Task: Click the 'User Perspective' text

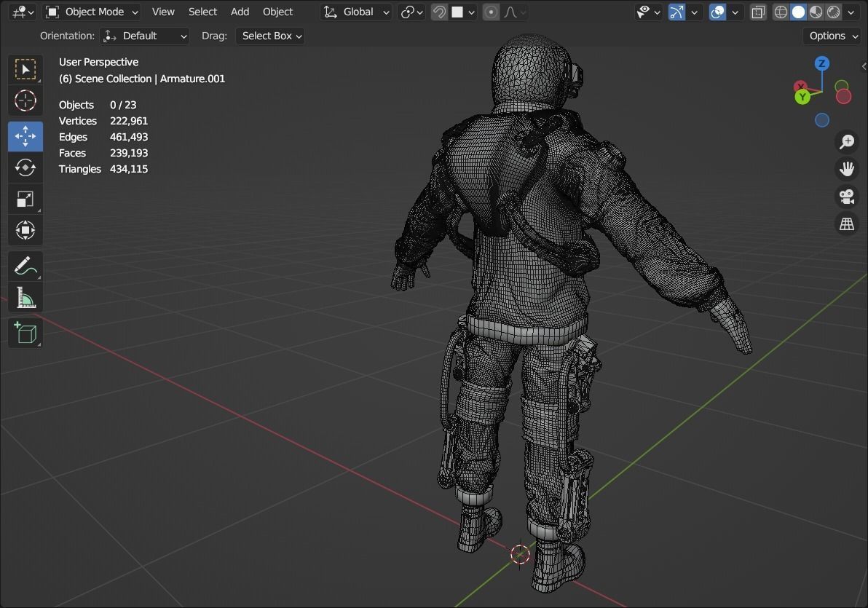Action: coord(98,62)
